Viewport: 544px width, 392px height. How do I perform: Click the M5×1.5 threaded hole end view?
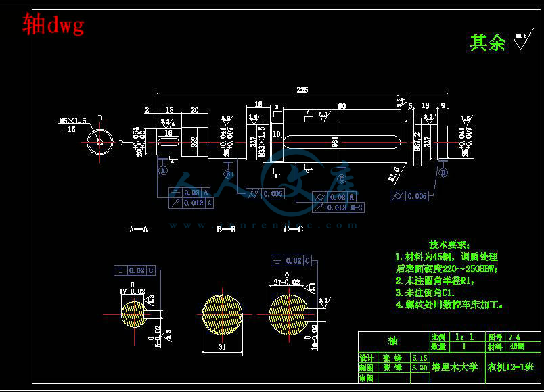[x=100, y=142]
